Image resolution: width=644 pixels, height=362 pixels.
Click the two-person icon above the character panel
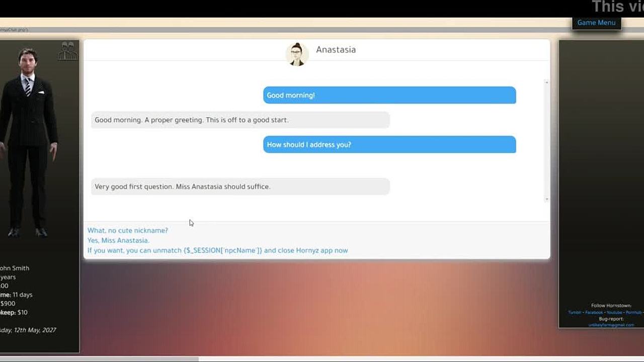67,51
